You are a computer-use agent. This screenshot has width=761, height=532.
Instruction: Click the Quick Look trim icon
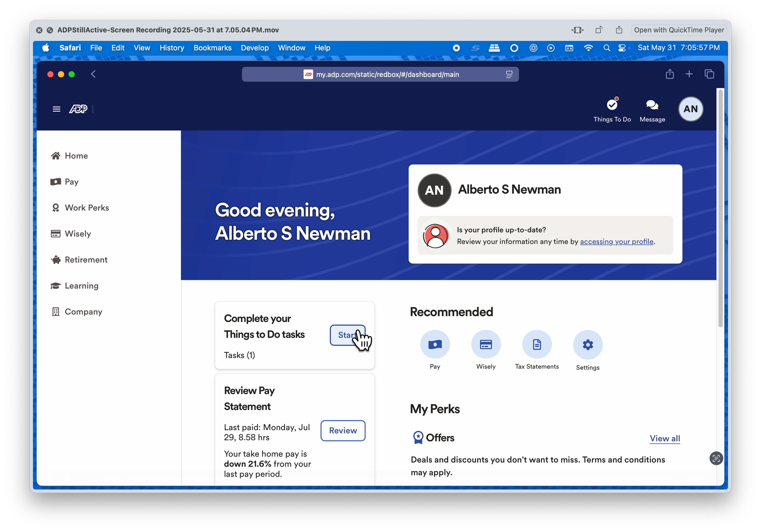(578, 30)
